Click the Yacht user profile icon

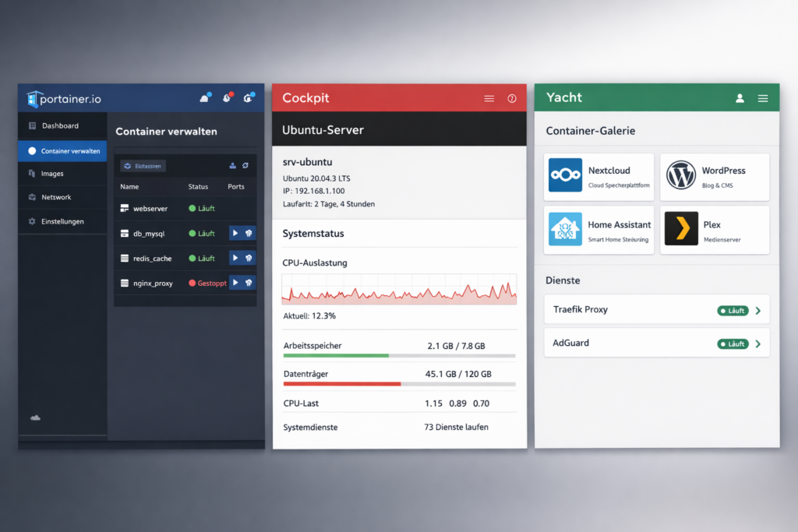pyautogui.click(x=740, y=98)
